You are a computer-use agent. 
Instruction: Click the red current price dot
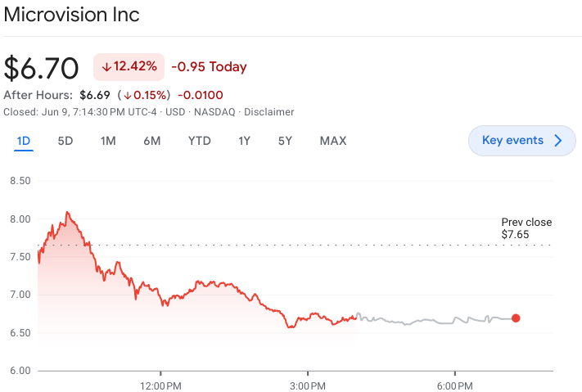click(x=516, y=318)
